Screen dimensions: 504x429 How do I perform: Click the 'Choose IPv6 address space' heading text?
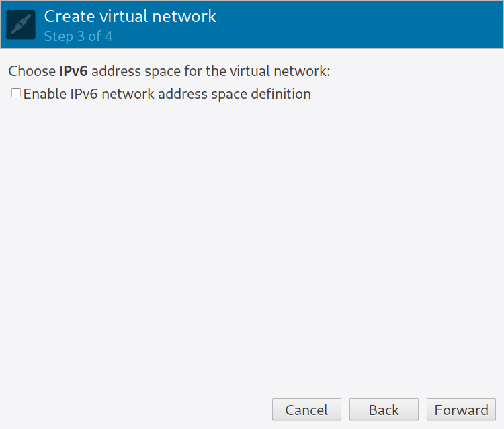169,71
